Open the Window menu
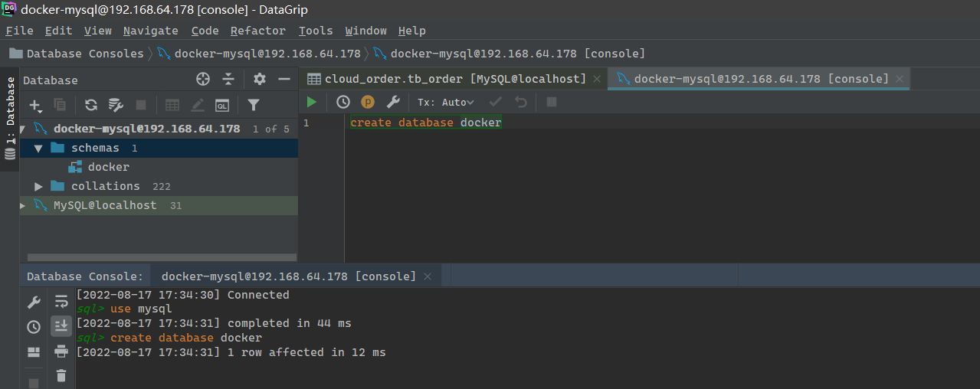Screen dimensions: 980x389 tap(365, 31)
